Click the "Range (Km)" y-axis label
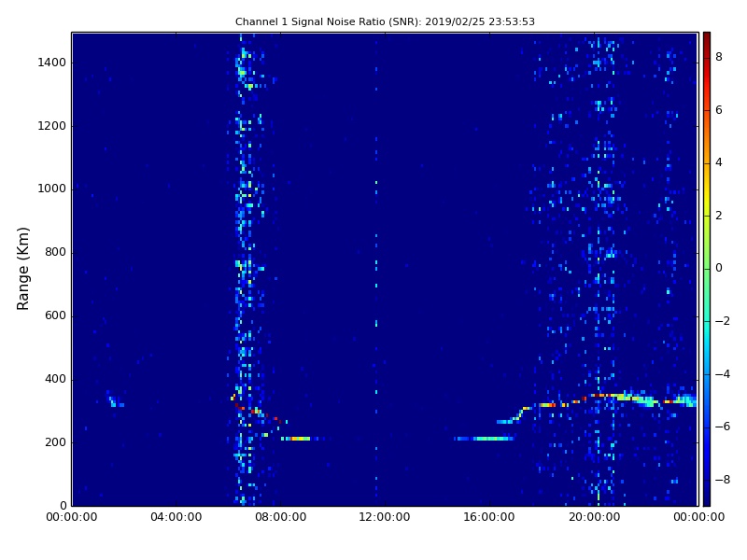747x560 pixels. click(24, 268)
